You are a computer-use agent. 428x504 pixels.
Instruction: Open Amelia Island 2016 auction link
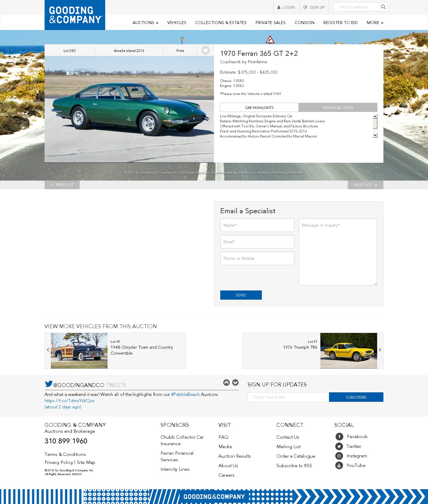pyautogui.click(x=129, y=50)
